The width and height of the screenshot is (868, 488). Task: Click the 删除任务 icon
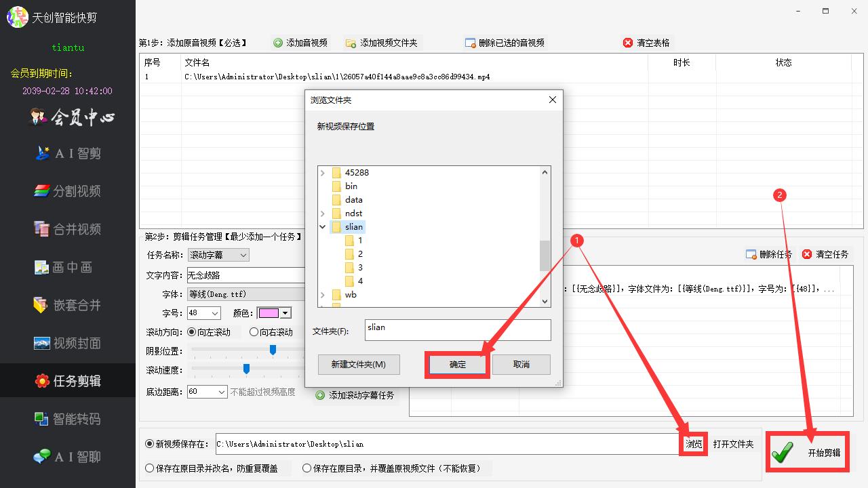tap(751, 254)
